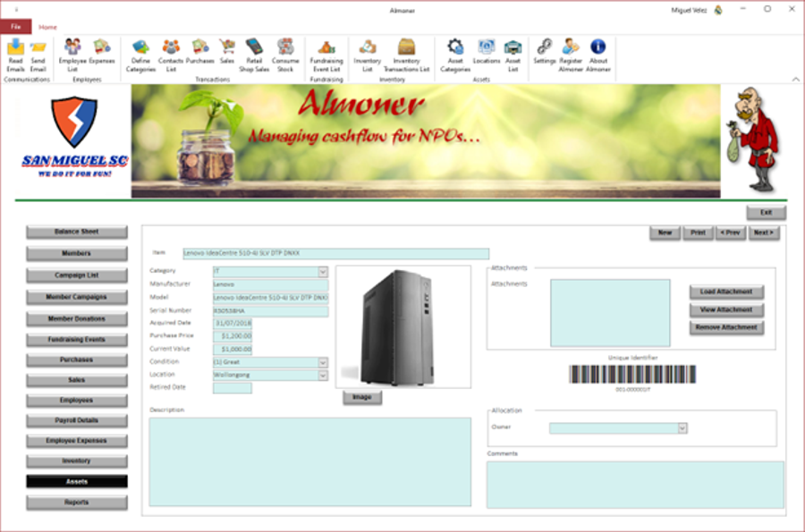Open Inventory in the sidebar

[x=77, y=461]
